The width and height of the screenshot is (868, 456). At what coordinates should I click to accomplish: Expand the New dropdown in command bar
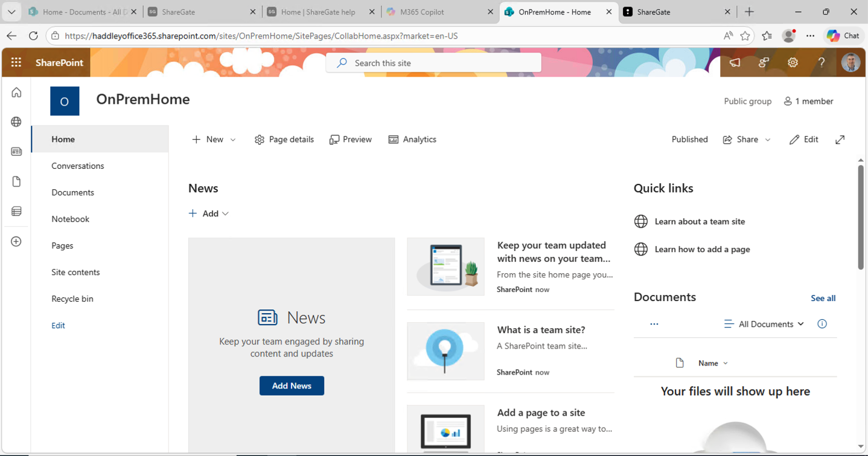[x=233, y=140]
